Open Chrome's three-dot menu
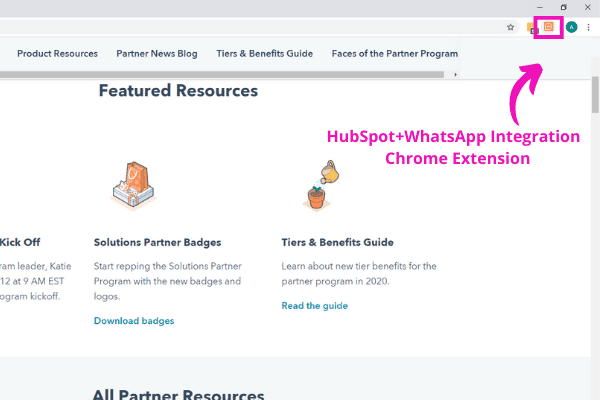 [x=589, y=27]
